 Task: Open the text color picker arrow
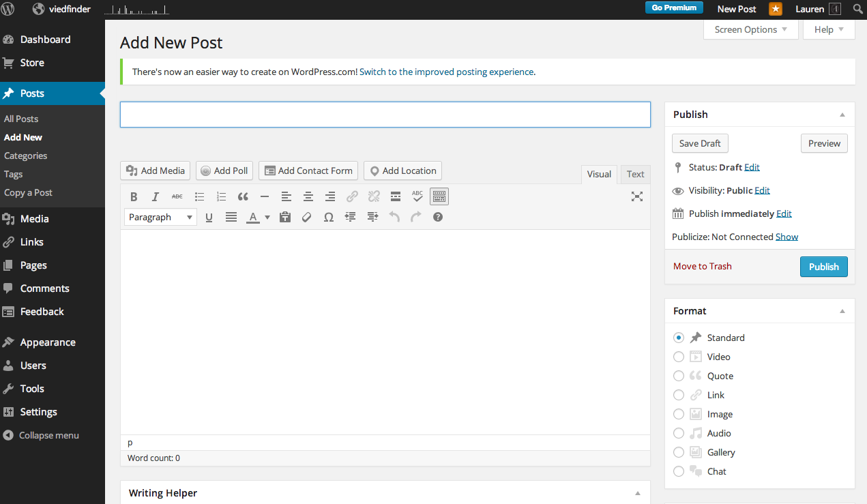click(267, 218)
